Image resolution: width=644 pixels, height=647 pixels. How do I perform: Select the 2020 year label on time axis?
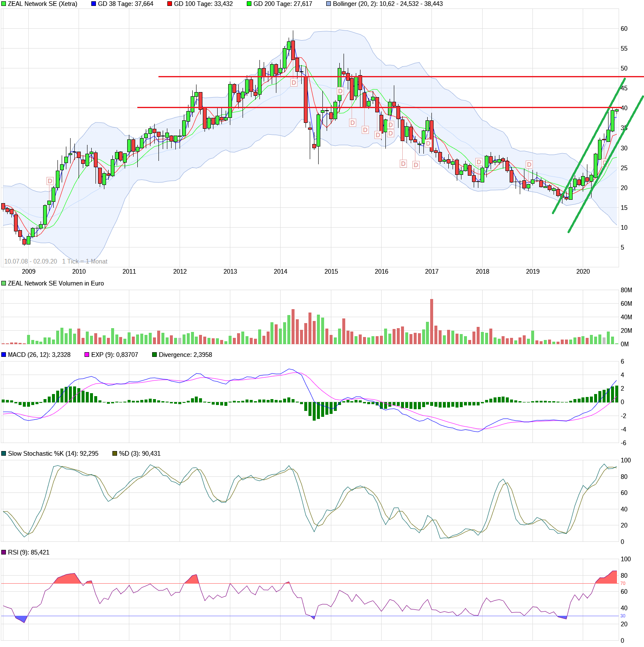pyautogui.click(x=583, y=272)
